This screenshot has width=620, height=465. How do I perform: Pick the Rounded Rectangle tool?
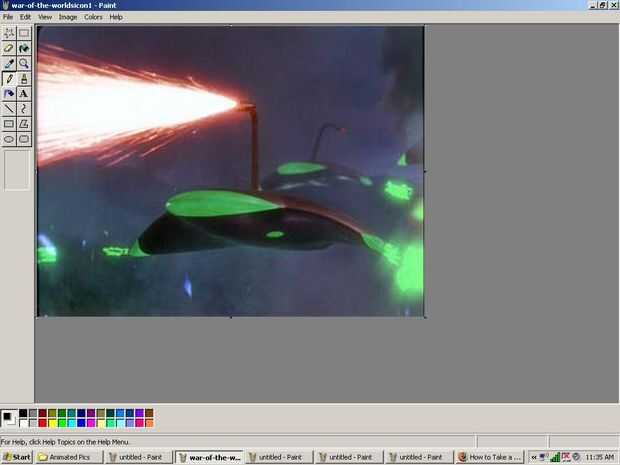coord(24,139)
